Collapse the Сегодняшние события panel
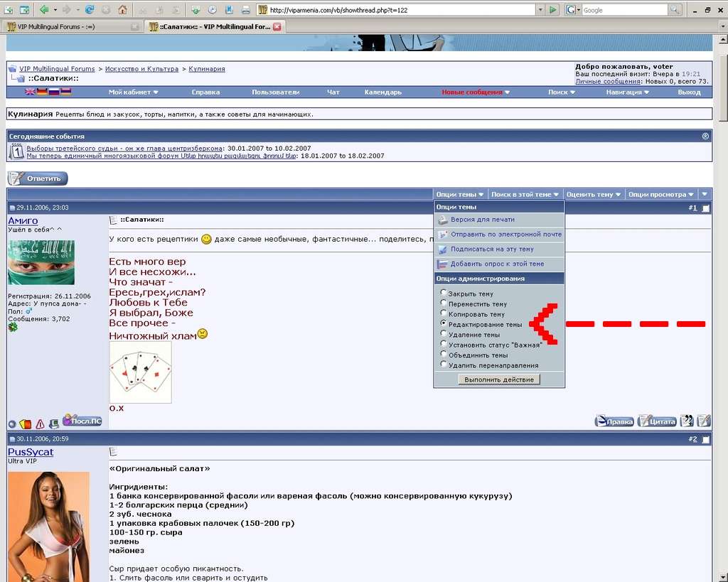This screenshot has height=582, width=728. click(x=705, y=136)
